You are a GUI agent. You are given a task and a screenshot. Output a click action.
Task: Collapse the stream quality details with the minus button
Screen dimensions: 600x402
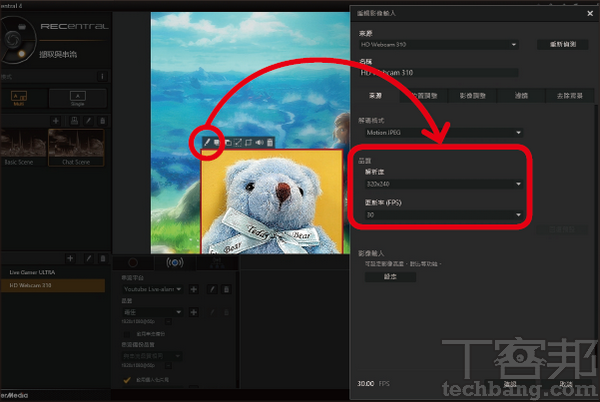tap(168, 322)
